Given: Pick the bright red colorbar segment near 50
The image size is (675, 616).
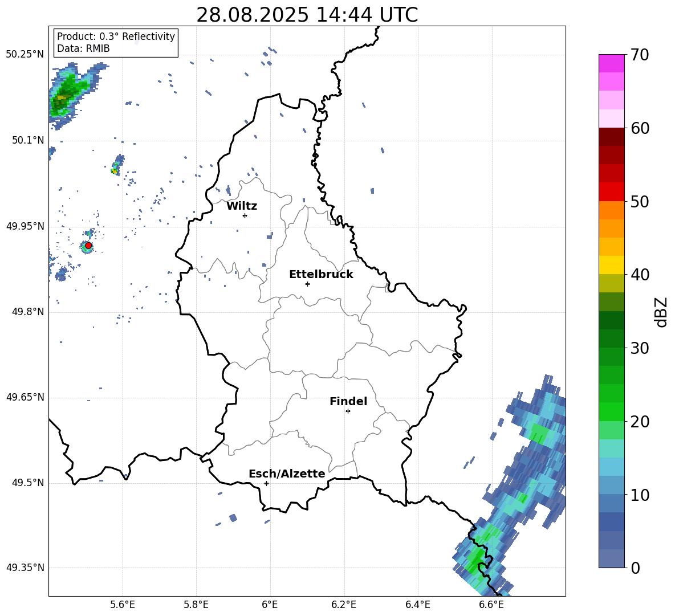Looking at the screenshot, I should [x=612, y=192].
